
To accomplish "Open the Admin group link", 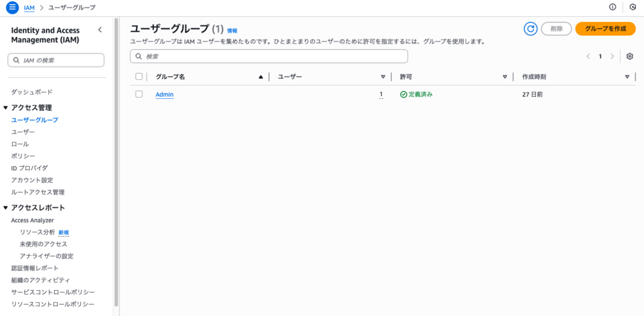I will 164,94.
